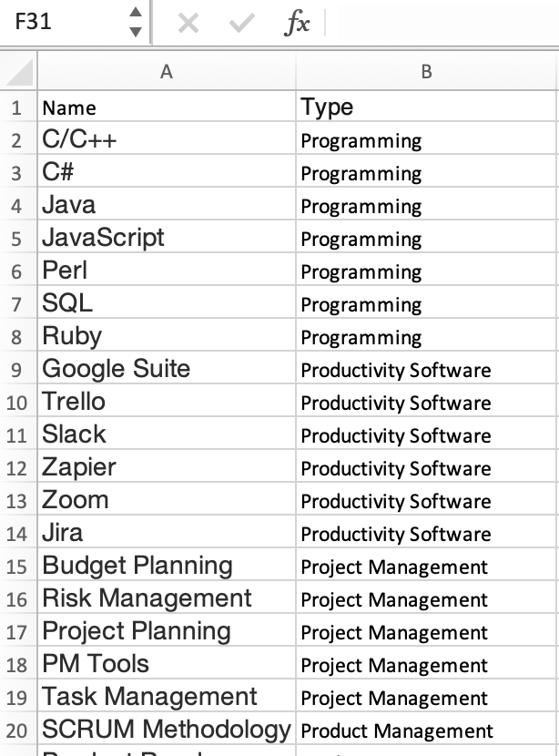Select the Product Management cell in row 20

426,730
